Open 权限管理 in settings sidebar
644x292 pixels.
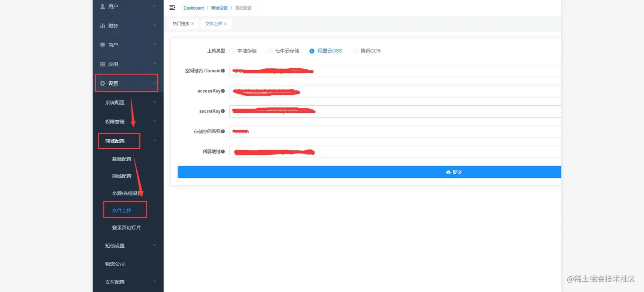click(x=115, y=122)
